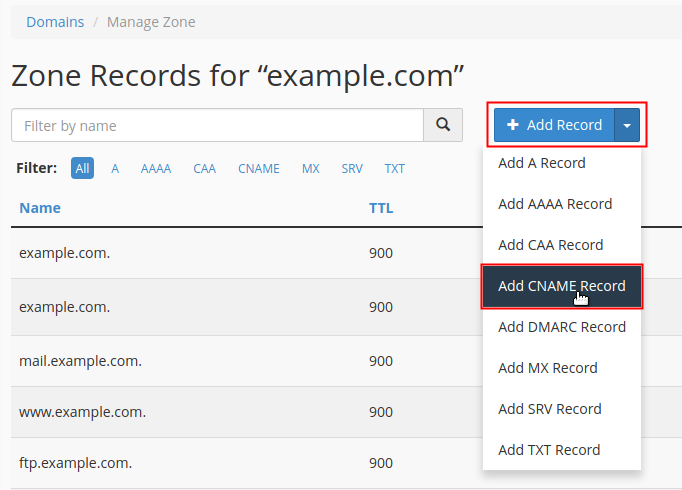Click Add TXT Record menu item
This screenshot has width=682, height=490.
coord(549,450)
